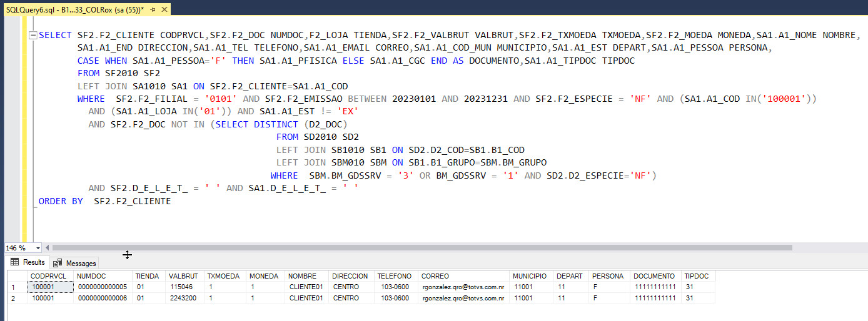The image size is (868, 321).
Task: Select the TELEFONO column header
Action: (396, 276)
